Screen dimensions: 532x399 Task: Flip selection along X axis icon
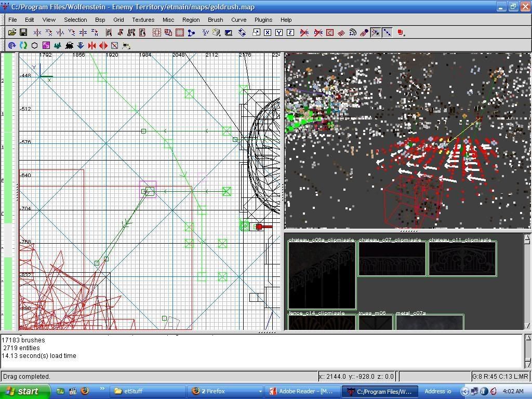click(x=37, y=33)
